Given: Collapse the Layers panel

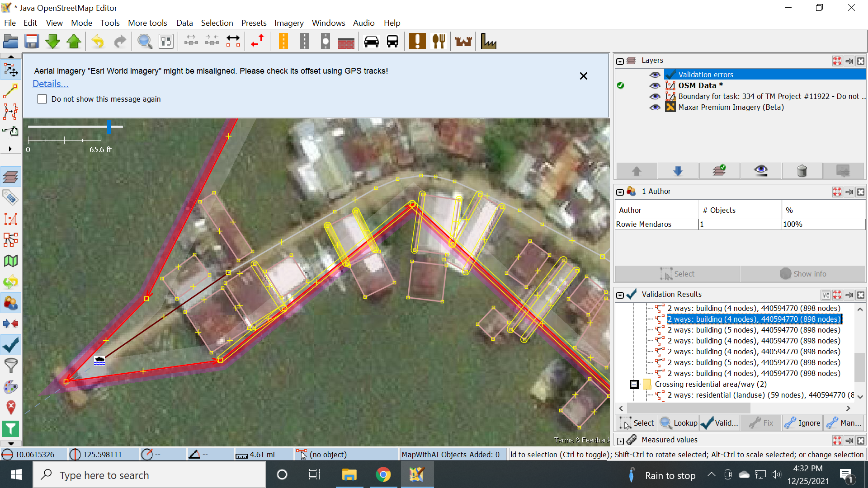Looking at the screenshot, I should click(620, 61).
